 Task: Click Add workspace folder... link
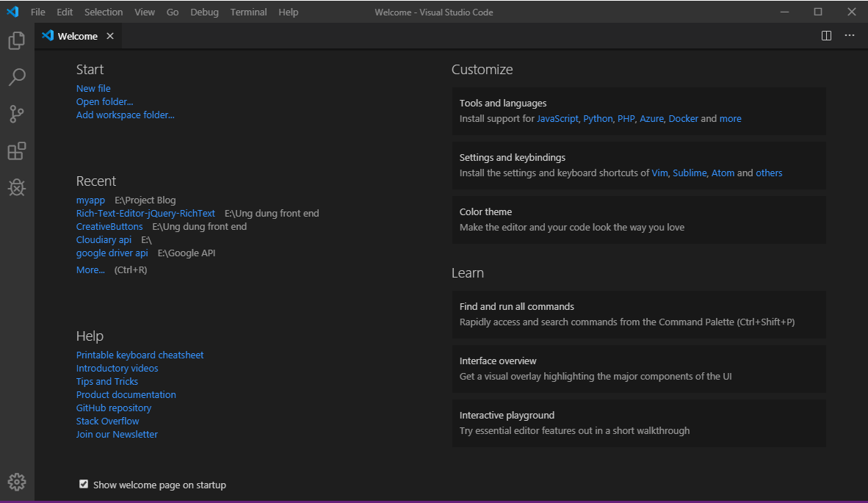(x=125, y=115)
